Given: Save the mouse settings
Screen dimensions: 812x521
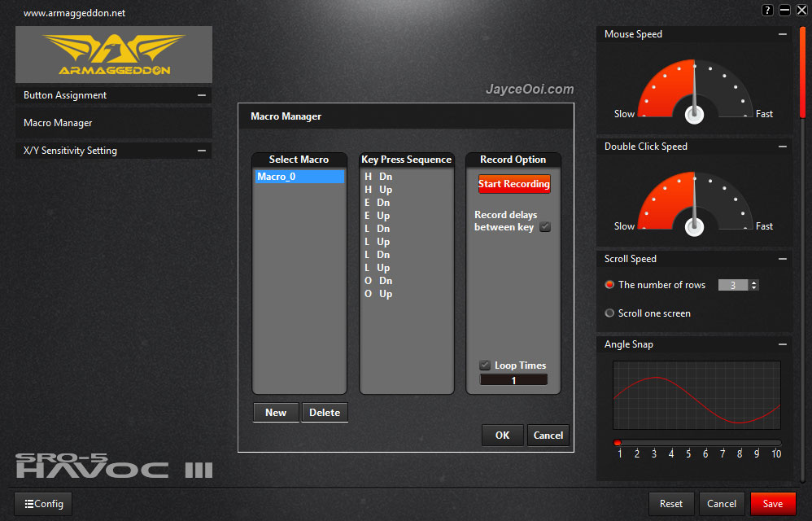Looking at the screenshot, I should (x=773, y=503).
